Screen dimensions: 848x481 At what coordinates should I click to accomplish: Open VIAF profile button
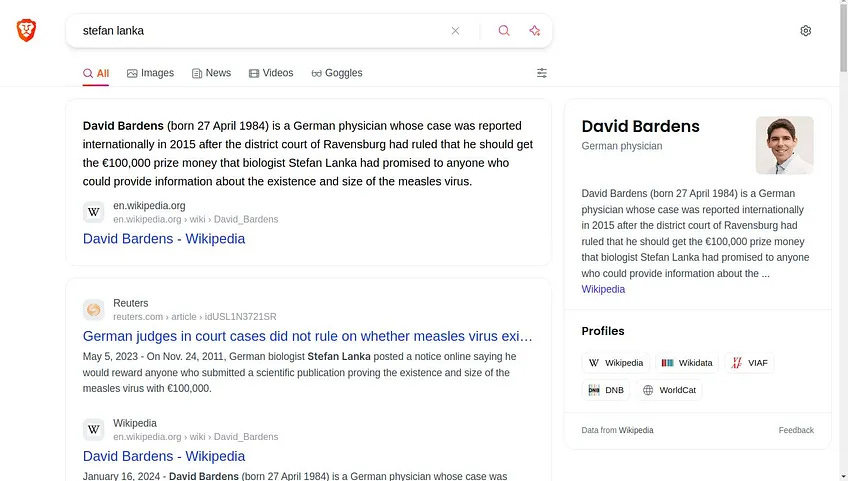pos(749,363)
